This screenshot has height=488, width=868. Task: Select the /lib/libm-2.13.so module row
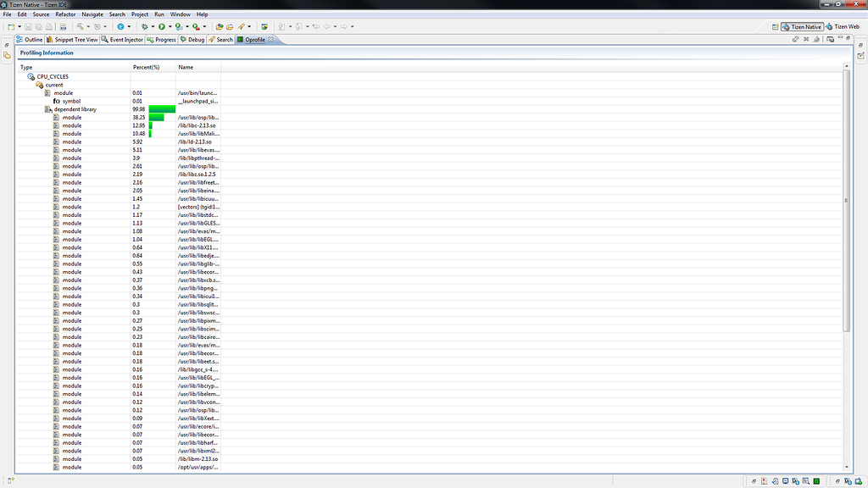(119, 459)
